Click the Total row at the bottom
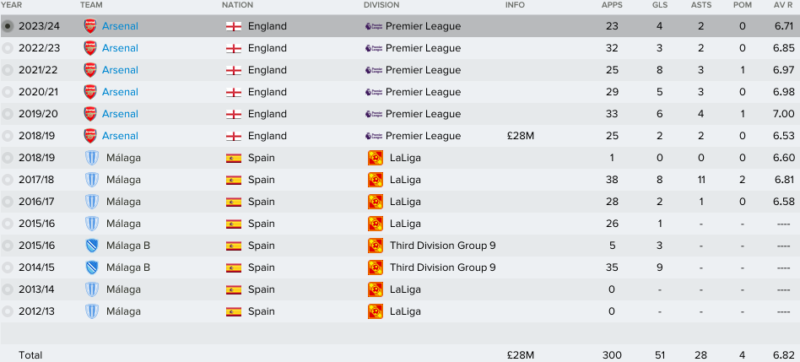Screen dimensions: 800x362 (400, 355)
